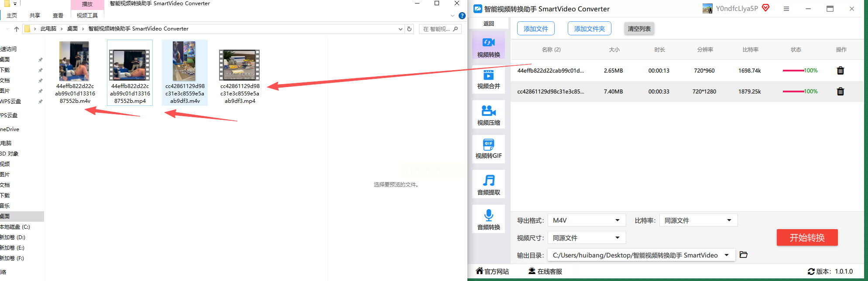
Task: Open 官方网站 official website link
Action: (492, 271)
